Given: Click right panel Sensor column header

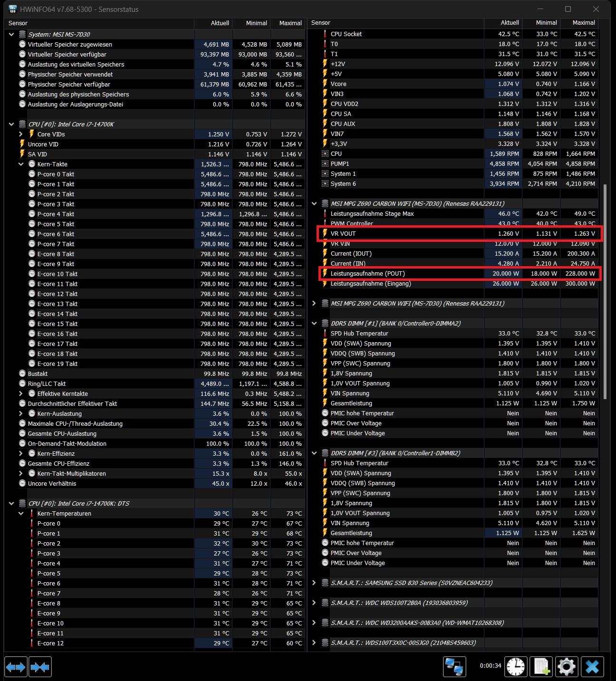Looking at the screenshot, I should point(395,23).
